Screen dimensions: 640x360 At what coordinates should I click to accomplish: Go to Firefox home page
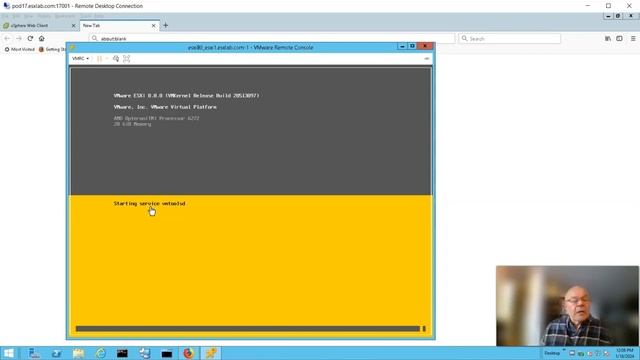pos(42,38)
